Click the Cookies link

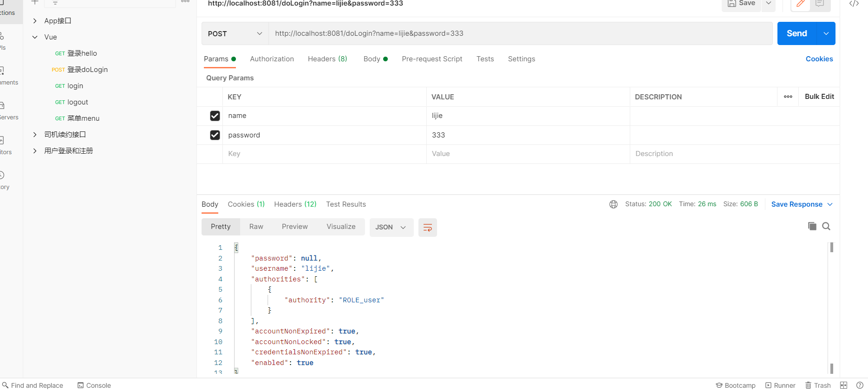tap(819, 59)
